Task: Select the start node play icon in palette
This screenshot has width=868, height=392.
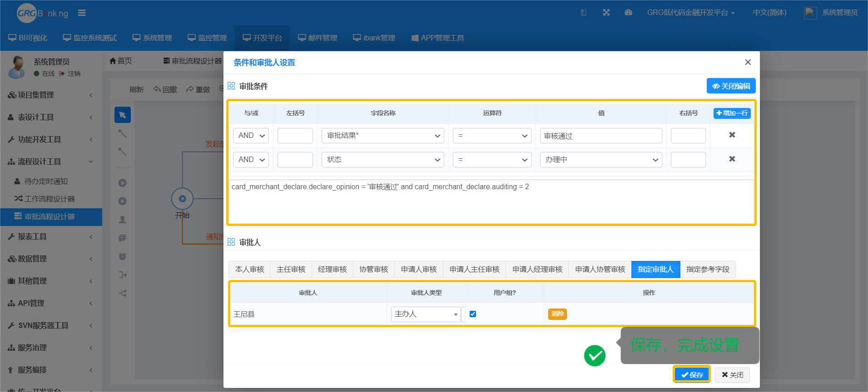Action: (x=123, y=183)
